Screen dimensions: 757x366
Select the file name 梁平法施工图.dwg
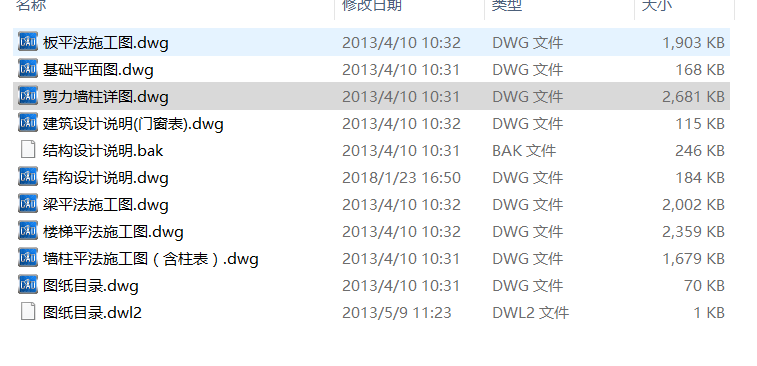click(x=106, y=205)
